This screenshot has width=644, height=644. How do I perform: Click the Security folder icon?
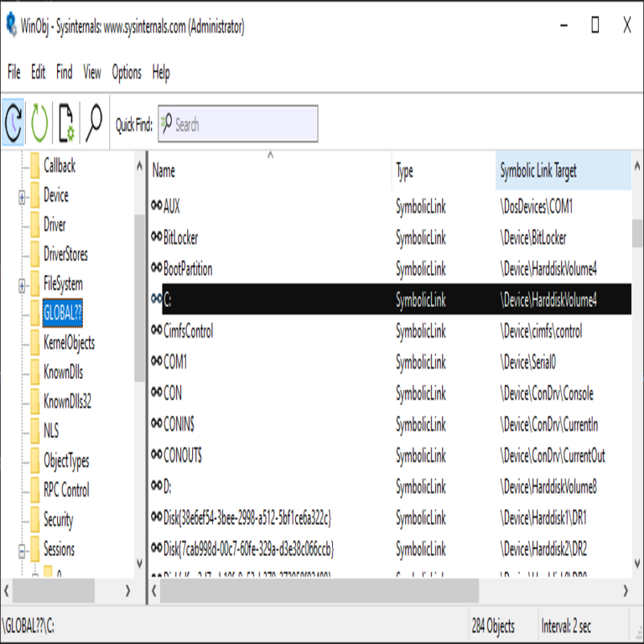coord(35,520)
